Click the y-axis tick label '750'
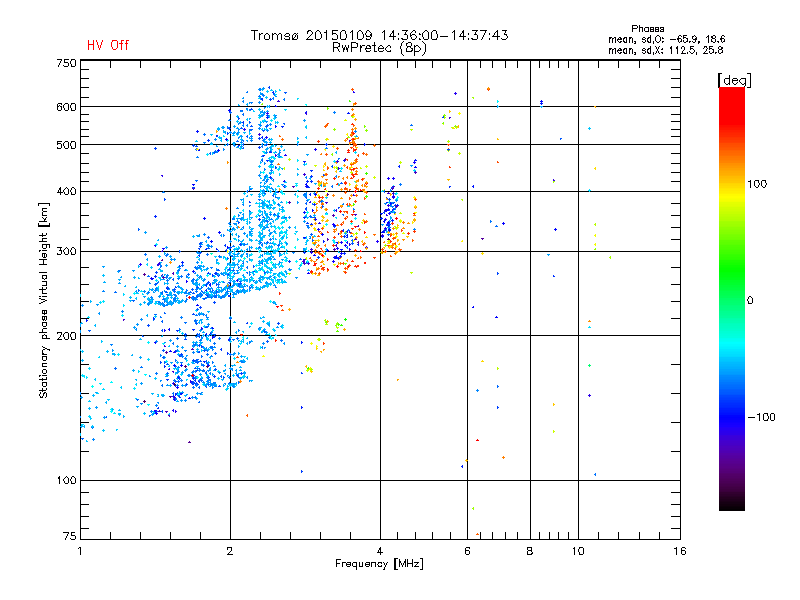Viewport: 800px width, 600px height. 67,64
